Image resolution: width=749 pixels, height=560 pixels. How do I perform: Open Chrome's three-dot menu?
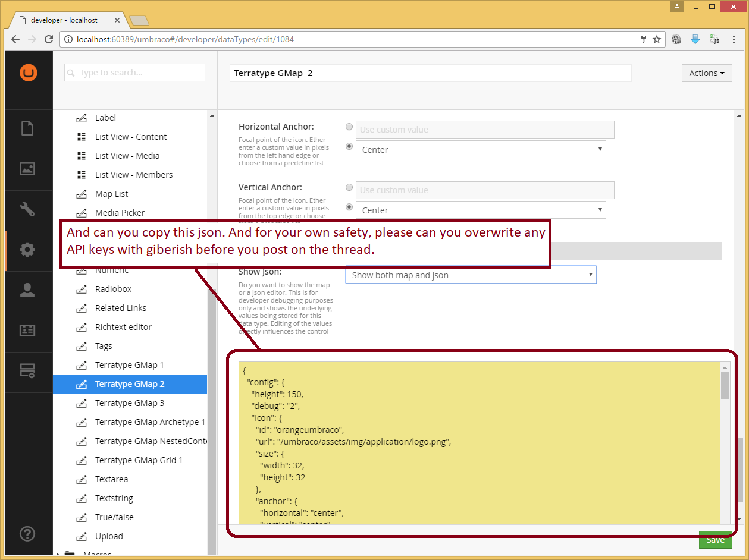tap(735, 39)
